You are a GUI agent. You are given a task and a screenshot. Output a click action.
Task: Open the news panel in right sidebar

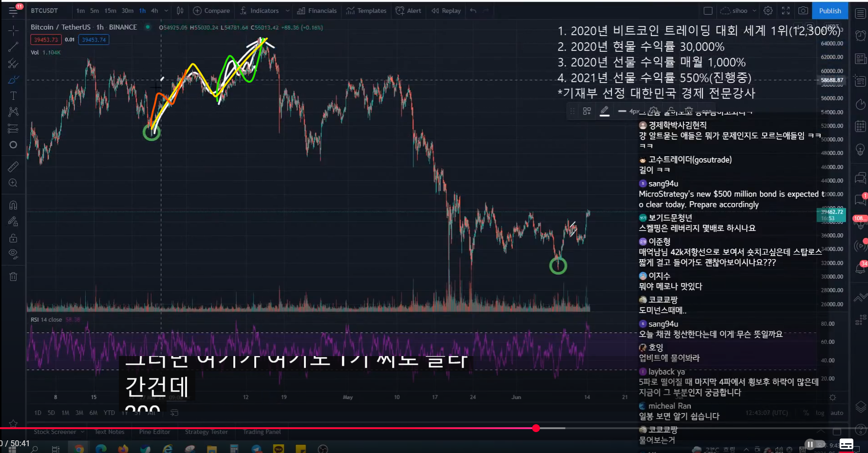point(861,59)
